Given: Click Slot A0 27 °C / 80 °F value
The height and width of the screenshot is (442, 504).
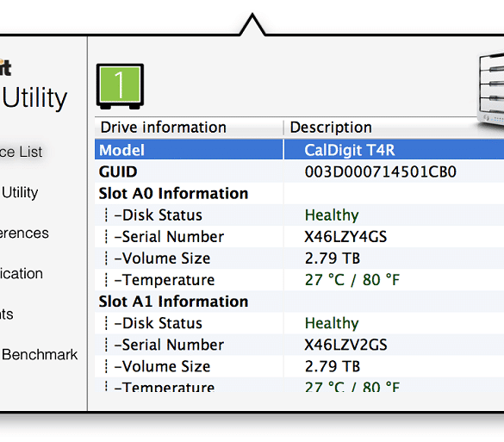Looking at the screenshot, I should [352, 280].
